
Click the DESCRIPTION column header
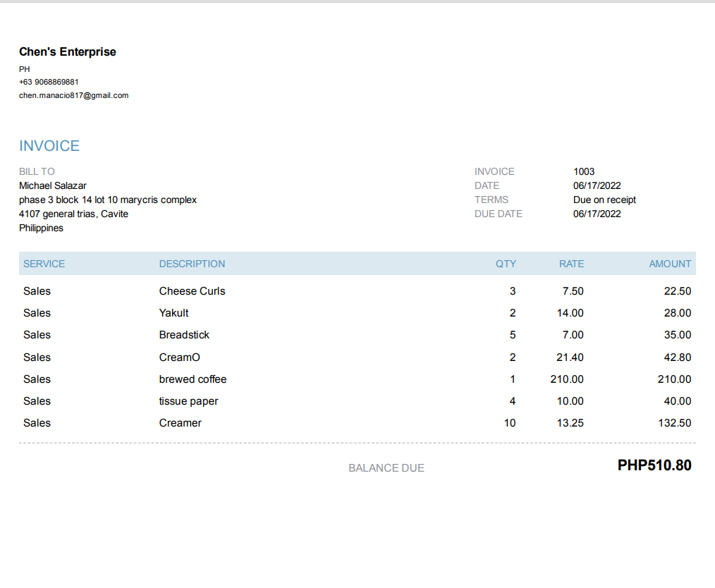[192, 264]
